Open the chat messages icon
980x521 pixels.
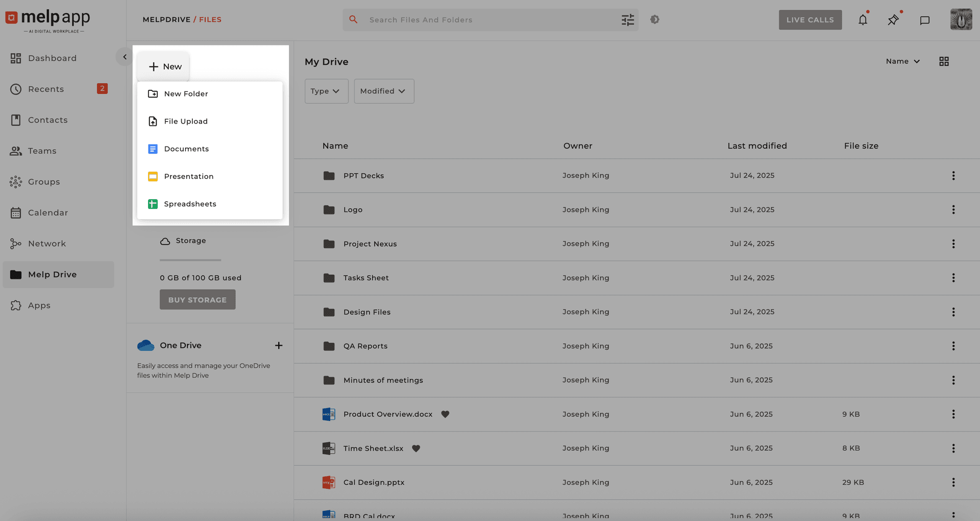(925, 19)
